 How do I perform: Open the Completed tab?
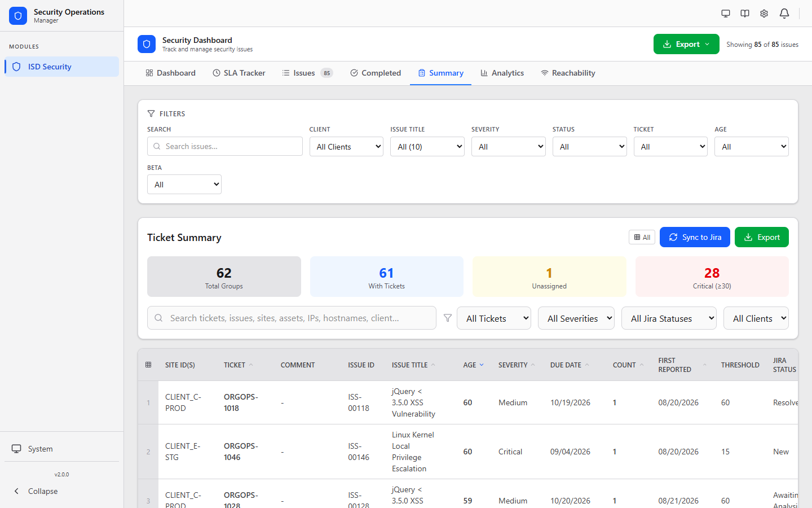click(376, 73)
